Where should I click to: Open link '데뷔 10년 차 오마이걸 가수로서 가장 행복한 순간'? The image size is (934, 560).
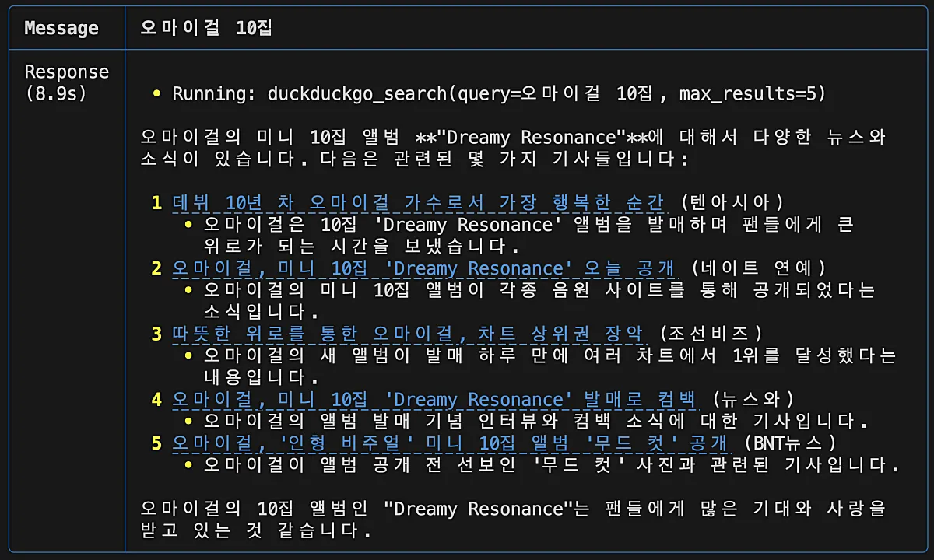pos(419,203)
